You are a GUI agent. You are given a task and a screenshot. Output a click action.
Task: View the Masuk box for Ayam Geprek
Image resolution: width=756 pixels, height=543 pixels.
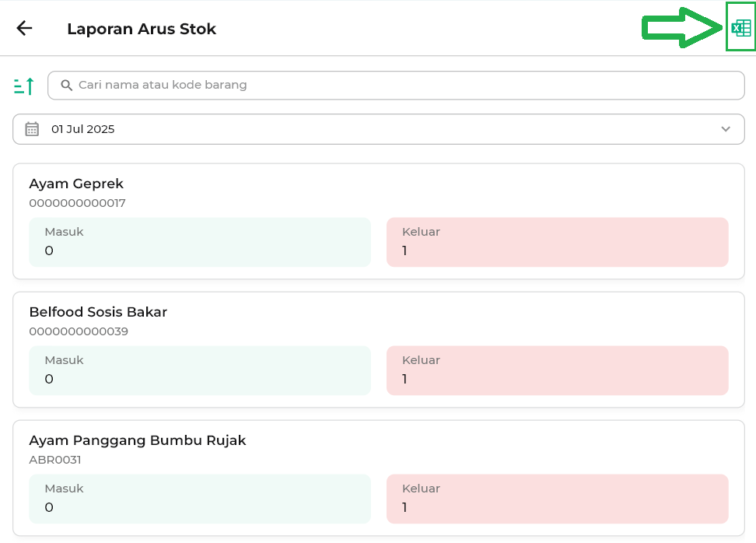click(x=200, y=242)
